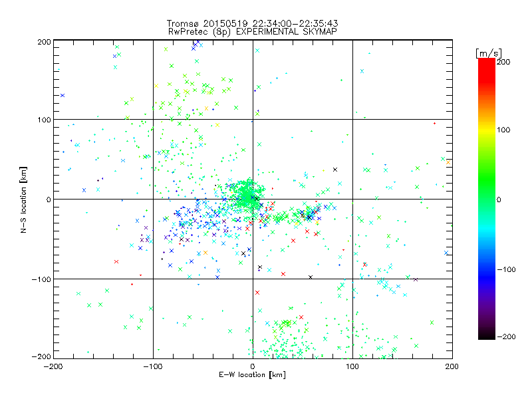Click the yellow band of the colorbar
Screen dimensions: 532x399
coord(487,130)
